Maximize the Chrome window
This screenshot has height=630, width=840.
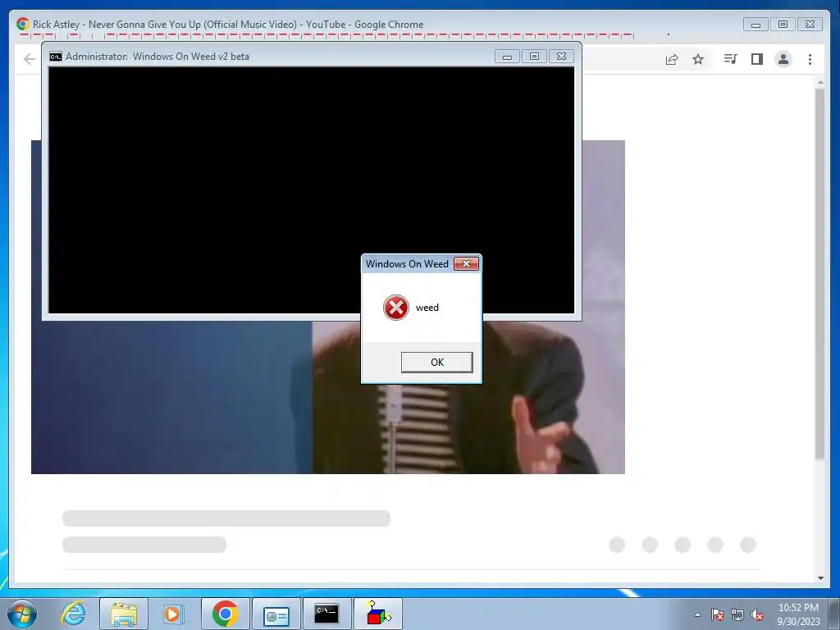pos(783,24)
